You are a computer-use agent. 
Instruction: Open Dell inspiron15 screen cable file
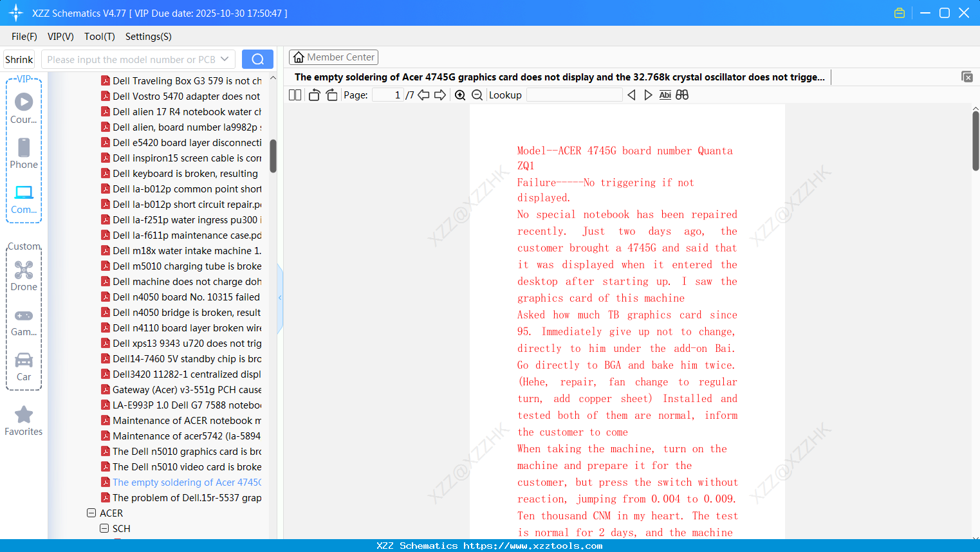tap(181, 158)
